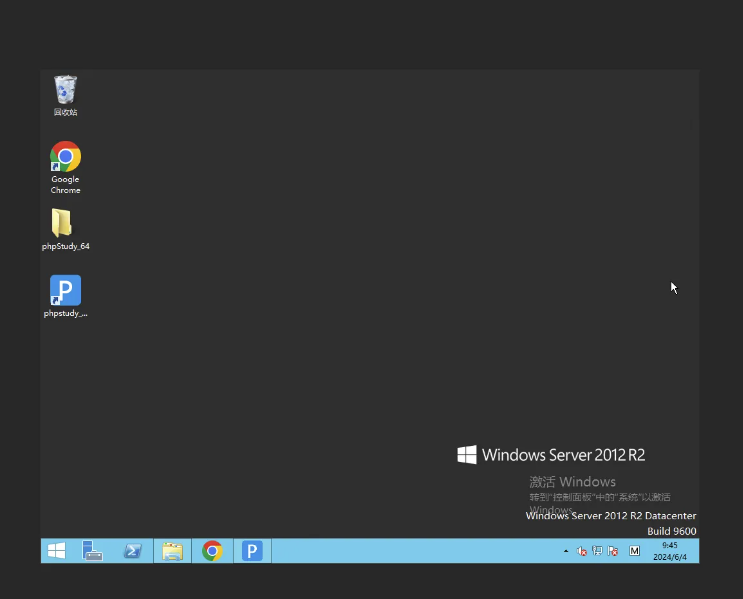Image resolution: width=743 pixels, height=599 pixels.
Task: Click the Google Chrome shortcut text label
Action: coord(65,185)
